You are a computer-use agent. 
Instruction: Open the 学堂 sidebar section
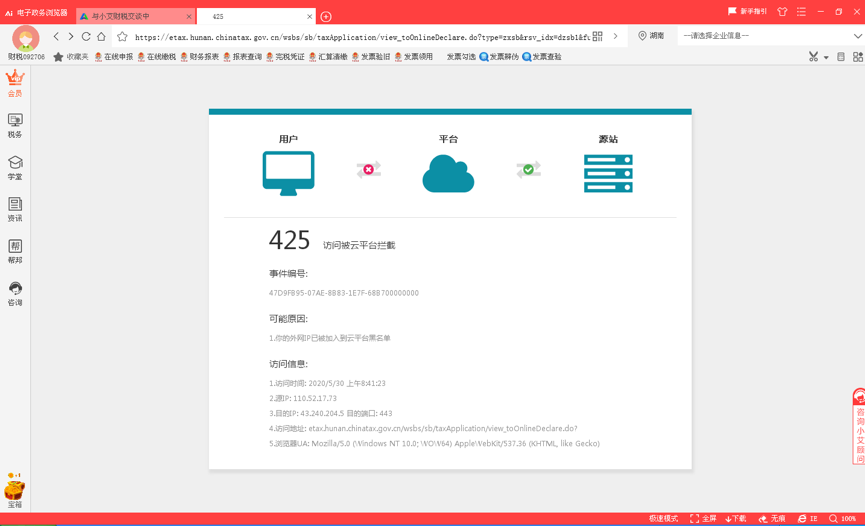[x=15, y=168]
